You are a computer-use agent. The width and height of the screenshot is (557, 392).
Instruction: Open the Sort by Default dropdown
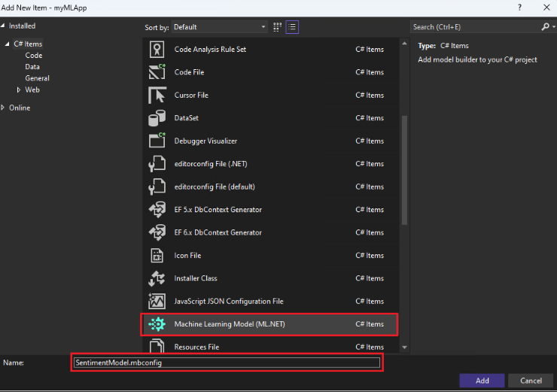(219, 27)
